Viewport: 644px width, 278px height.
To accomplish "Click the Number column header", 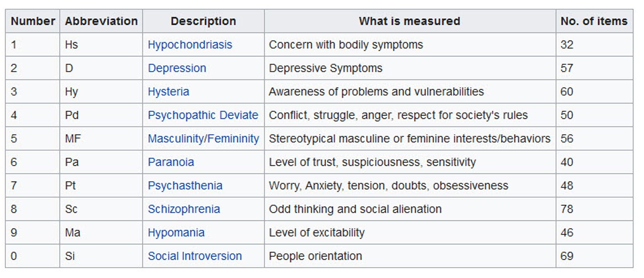I will point(33,21).
